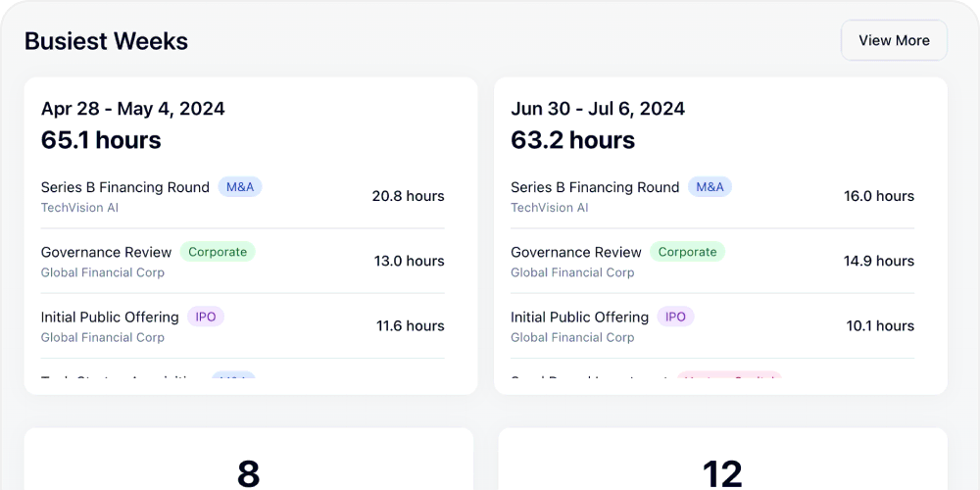
Task: Open the View More button
Action: (894, 40)
